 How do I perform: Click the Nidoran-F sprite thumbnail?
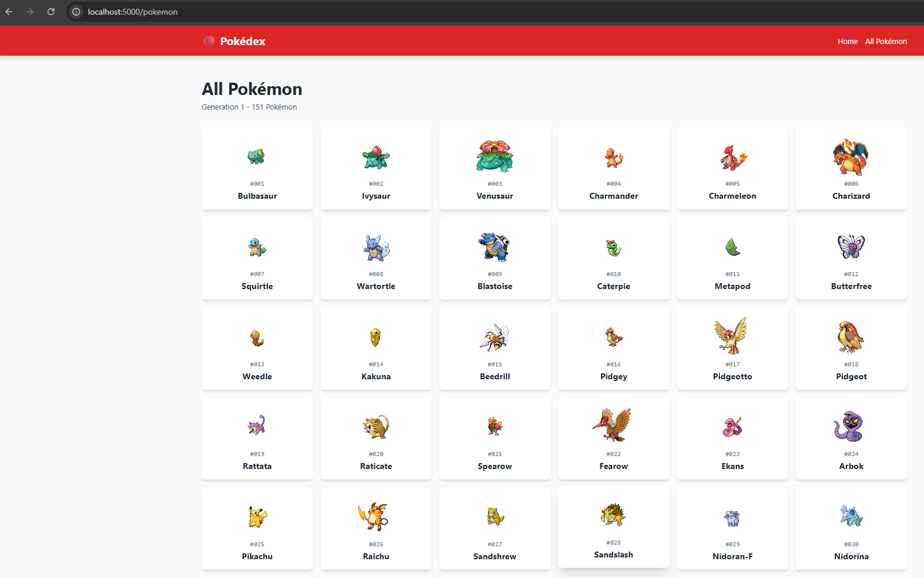click(x=732, y=518)
